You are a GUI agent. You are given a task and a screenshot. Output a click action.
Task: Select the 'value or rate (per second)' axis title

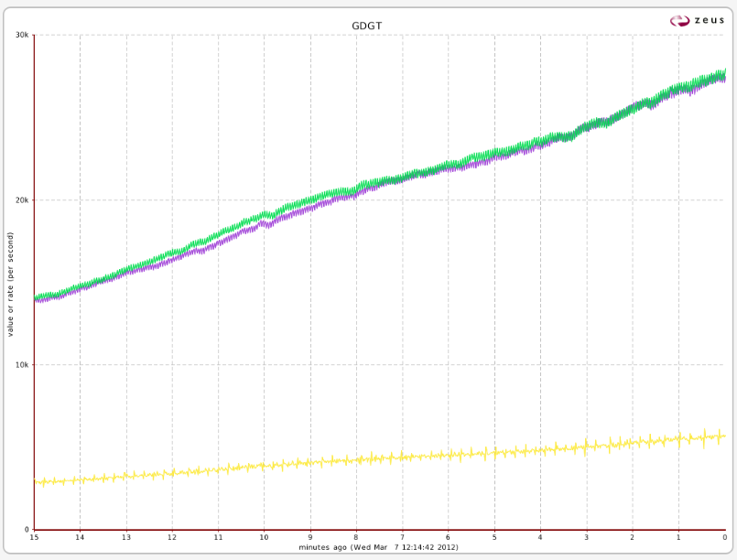(10, 284)
